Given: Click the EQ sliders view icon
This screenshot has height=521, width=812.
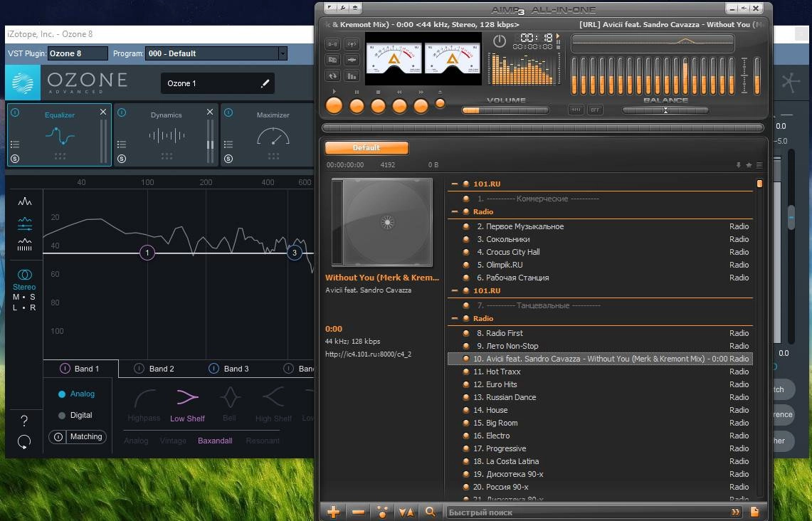Looking at the screenshot, I should (24, 223).
